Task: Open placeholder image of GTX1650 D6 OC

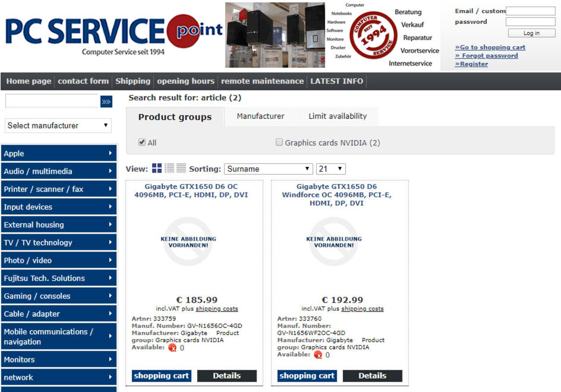Action: (x=188, y=242)
